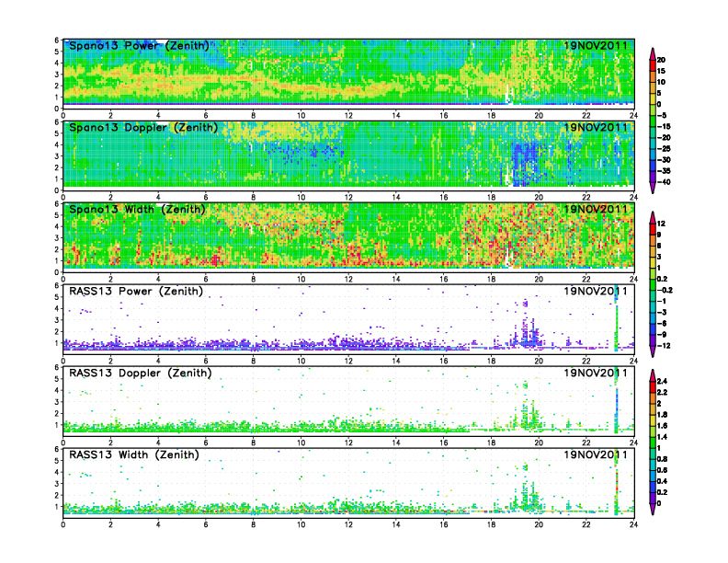This screenshot has height=563, width=728.
Task: Click the colorbar label -0.2
Action: tap(665, 291)
